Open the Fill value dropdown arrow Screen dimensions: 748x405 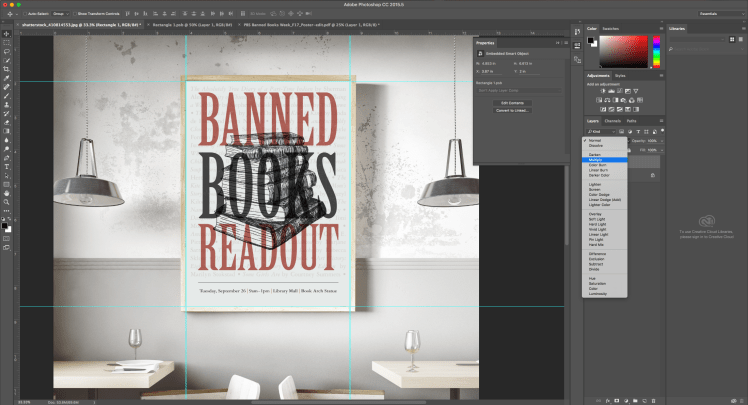click(662, 150)
